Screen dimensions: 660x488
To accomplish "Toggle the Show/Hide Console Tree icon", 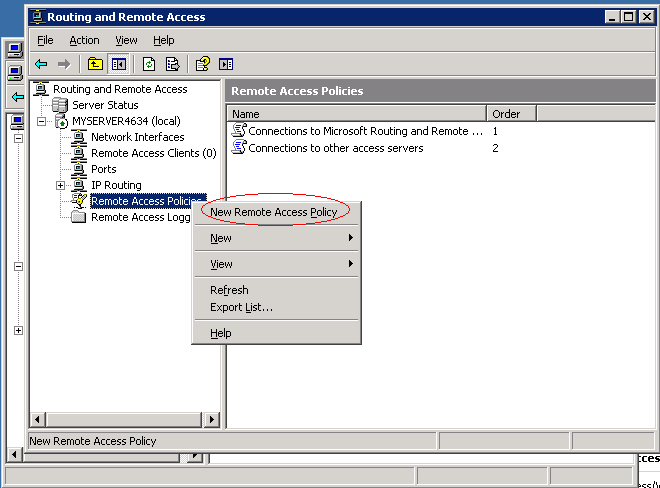I will (x=118, y=64).
